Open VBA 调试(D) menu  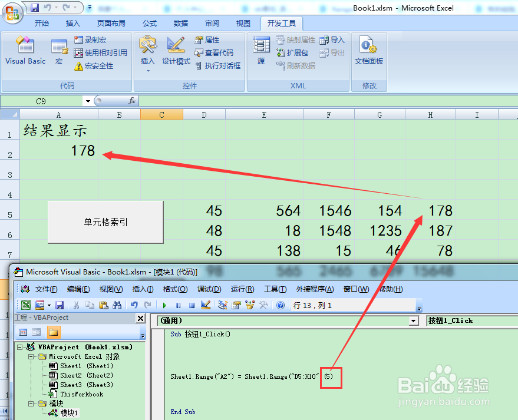[209, 289]
